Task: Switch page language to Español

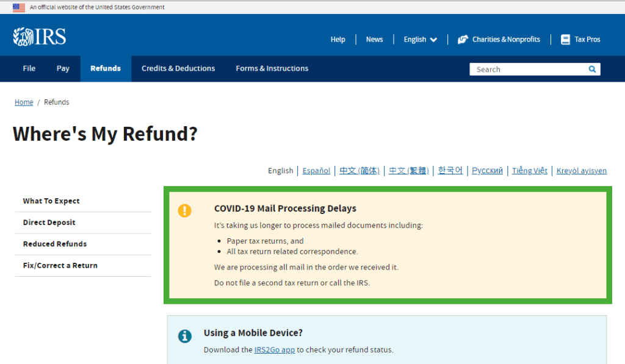Action: click(316, 171)
